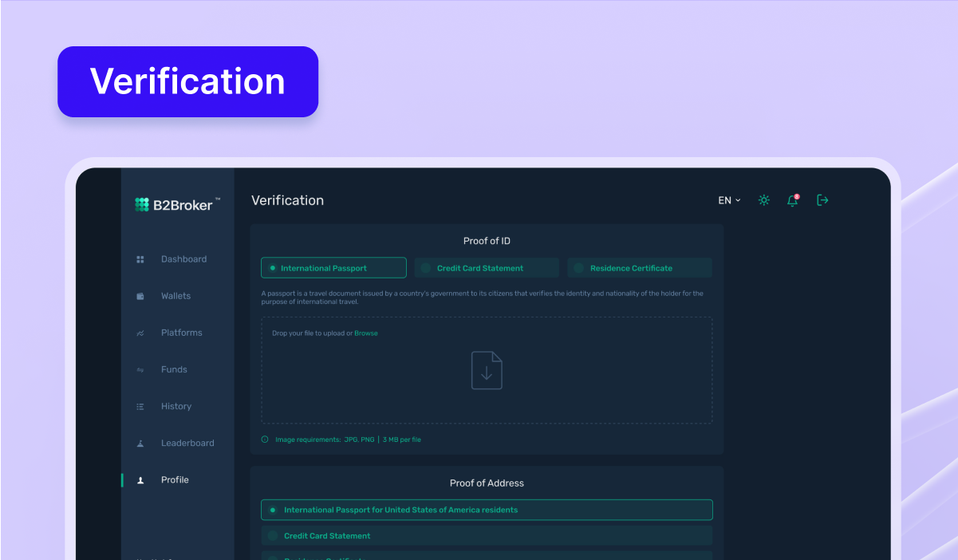
Task: Click the B2Broker logo
Action: (x=177, y=204)
